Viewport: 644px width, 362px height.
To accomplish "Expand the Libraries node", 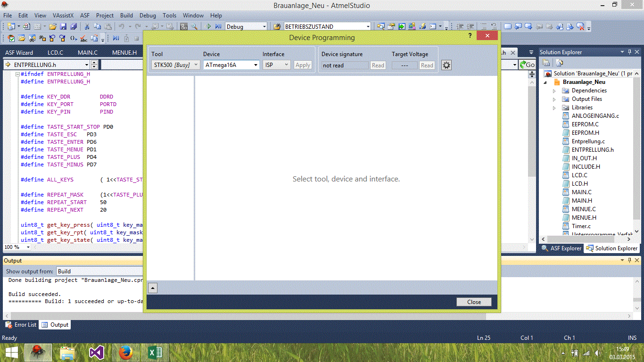I will (554, 107).
